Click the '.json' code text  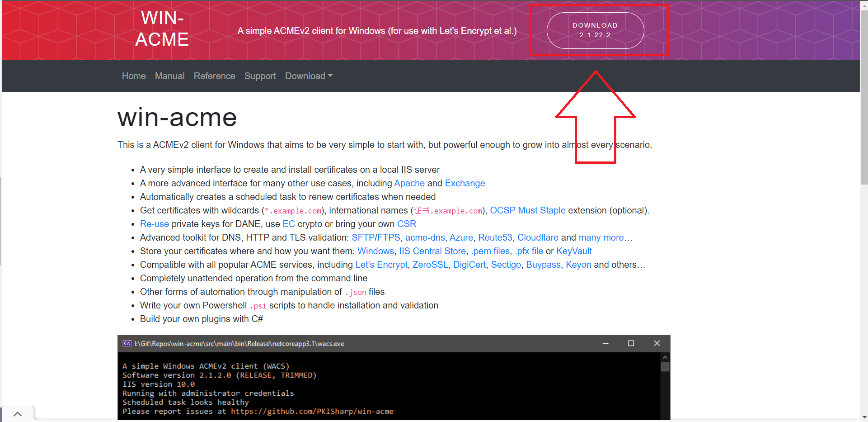coord(355,292)
